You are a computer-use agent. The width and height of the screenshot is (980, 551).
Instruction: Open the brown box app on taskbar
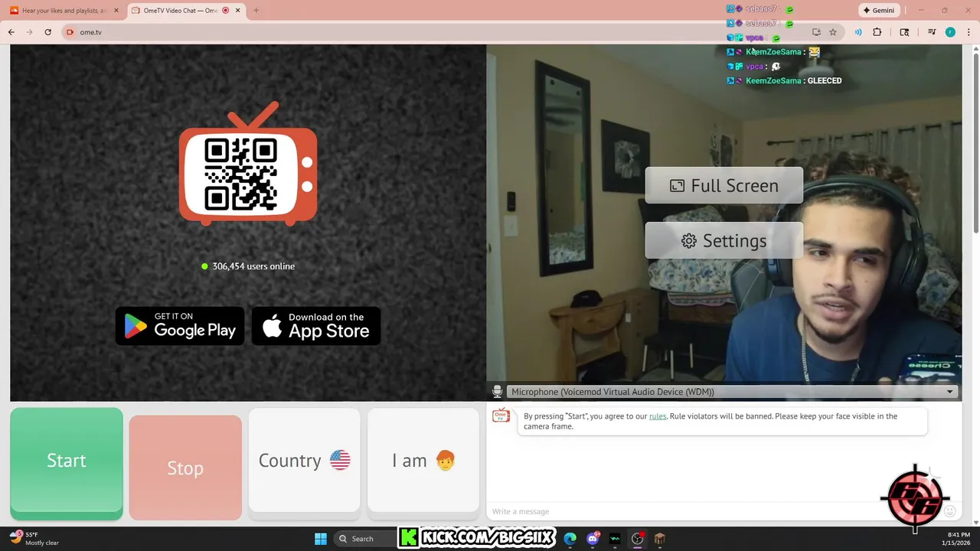point(659,539)
